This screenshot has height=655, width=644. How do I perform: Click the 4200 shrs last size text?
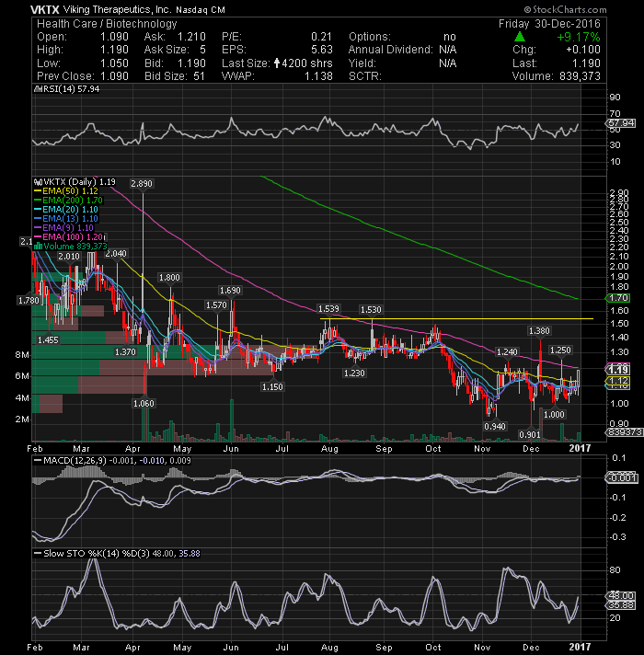pyautogui.click(x=307, y=63)
